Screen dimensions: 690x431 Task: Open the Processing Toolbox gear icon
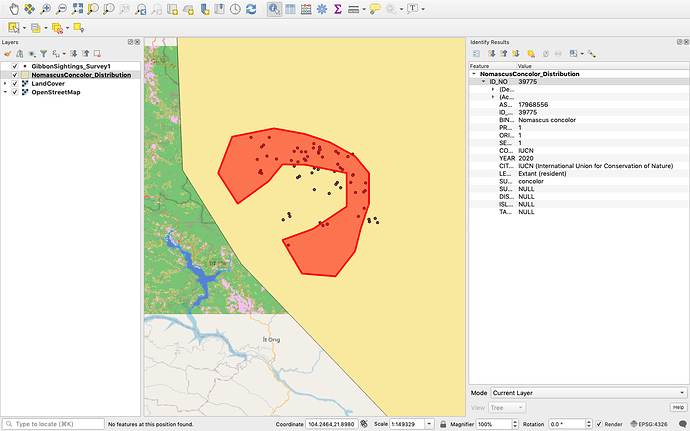322,9
